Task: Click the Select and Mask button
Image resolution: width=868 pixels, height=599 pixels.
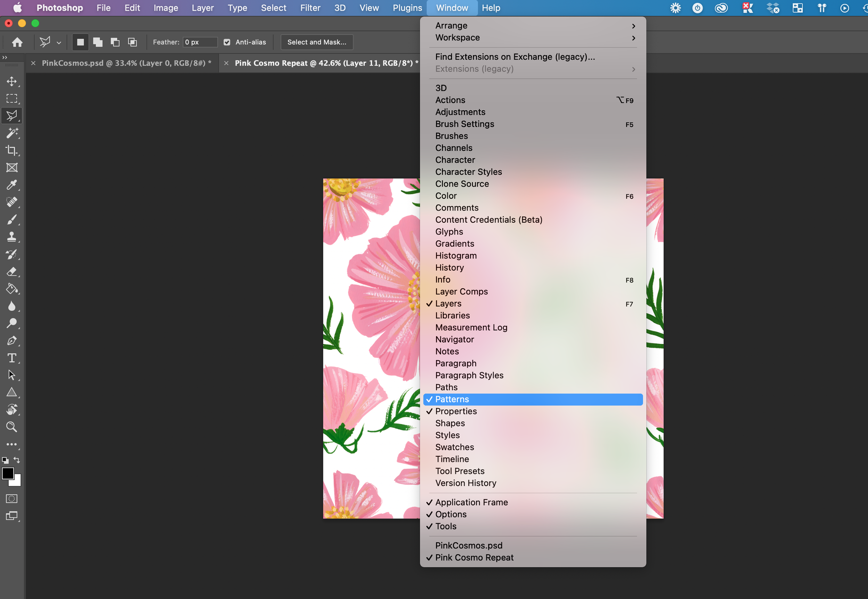Action: 316,42
